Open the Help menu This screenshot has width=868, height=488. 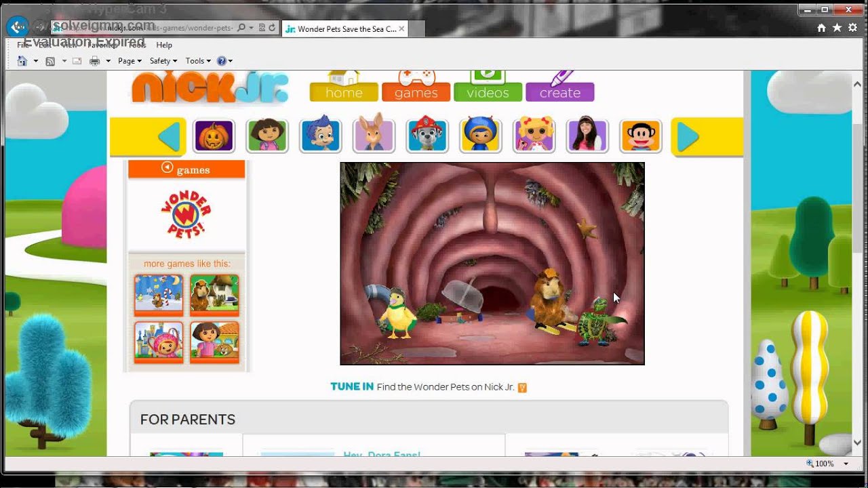[164, 45]
